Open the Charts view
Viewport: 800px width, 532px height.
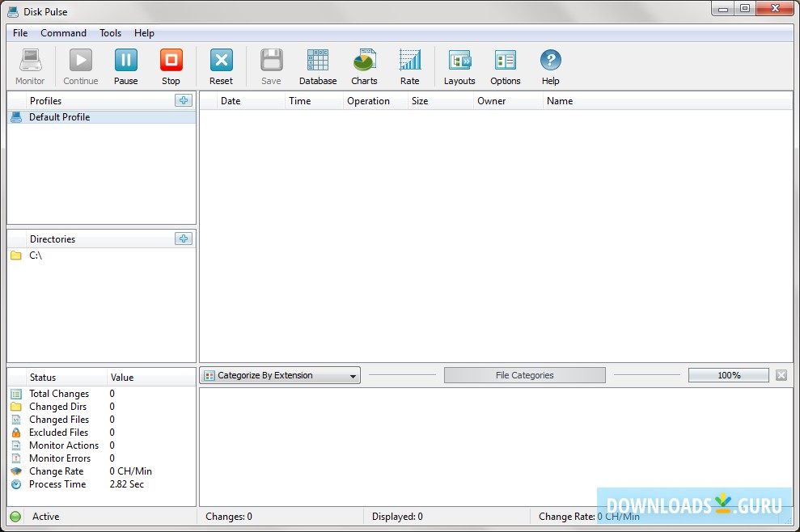(364, 66)
